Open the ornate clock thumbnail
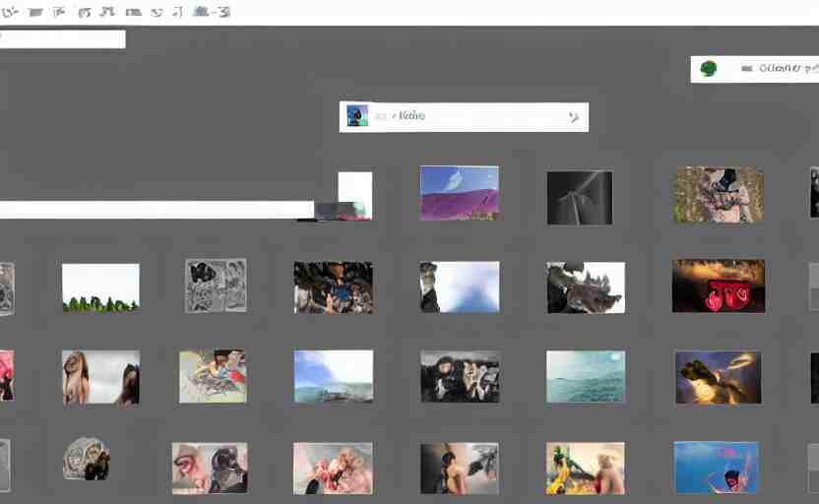Screen dimensions: 819x504 point(87,459)
